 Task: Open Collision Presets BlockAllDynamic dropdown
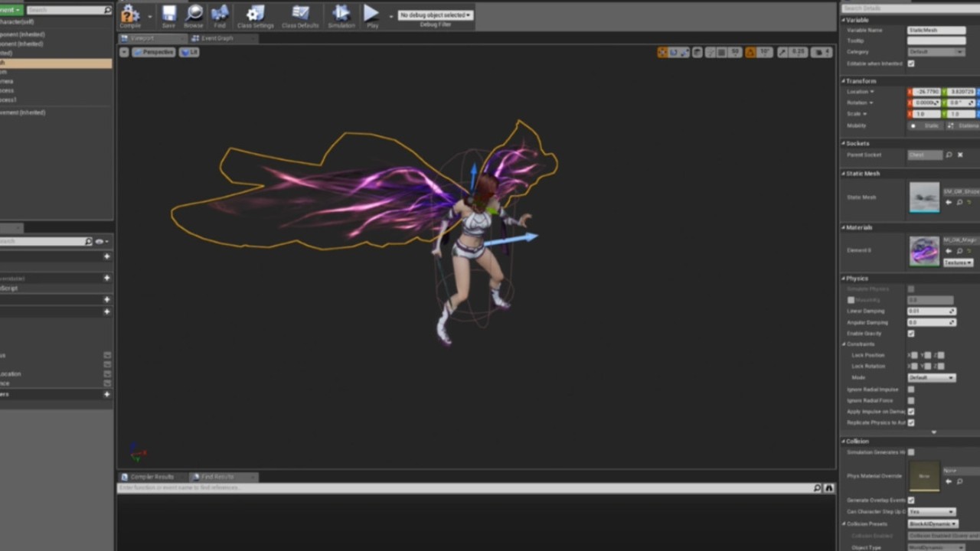(933, 524)
